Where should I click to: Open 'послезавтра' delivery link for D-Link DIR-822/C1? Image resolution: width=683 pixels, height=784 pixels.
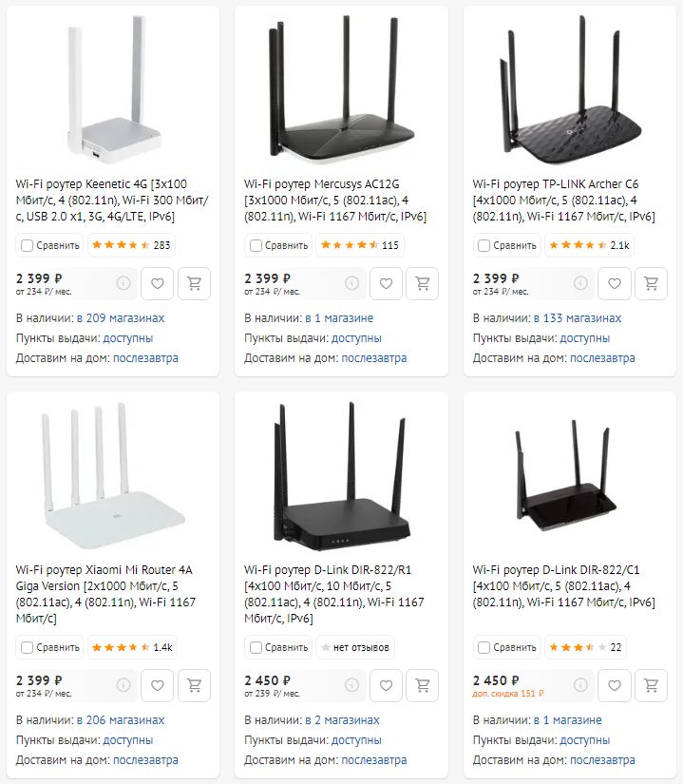[x=602, y=760]
